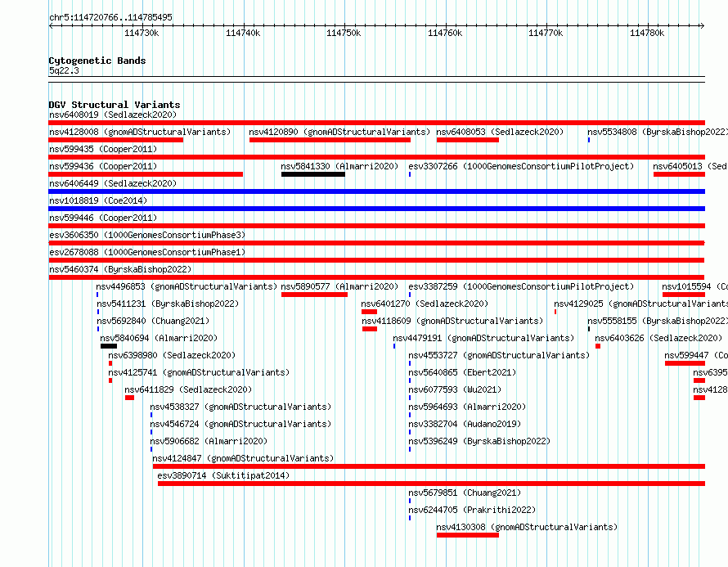Select nsv4479191 (gnomADStructuralVariants) label

pyautogui.click(x=483, y=338)
